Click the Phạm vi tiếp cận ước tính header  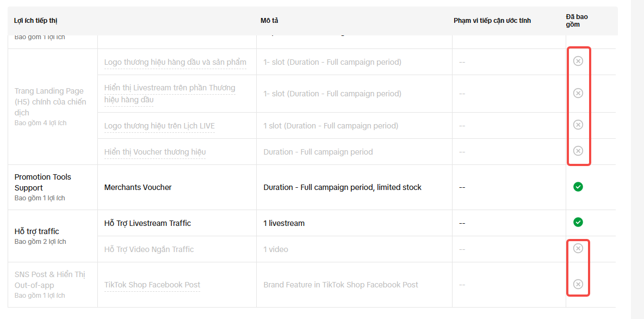(x=492, y=21)
